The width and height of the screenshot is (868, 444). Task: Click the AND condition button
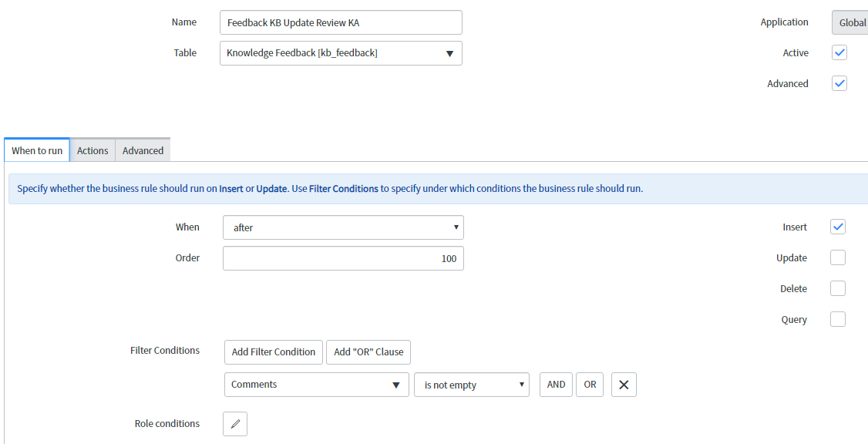point(557,385)
